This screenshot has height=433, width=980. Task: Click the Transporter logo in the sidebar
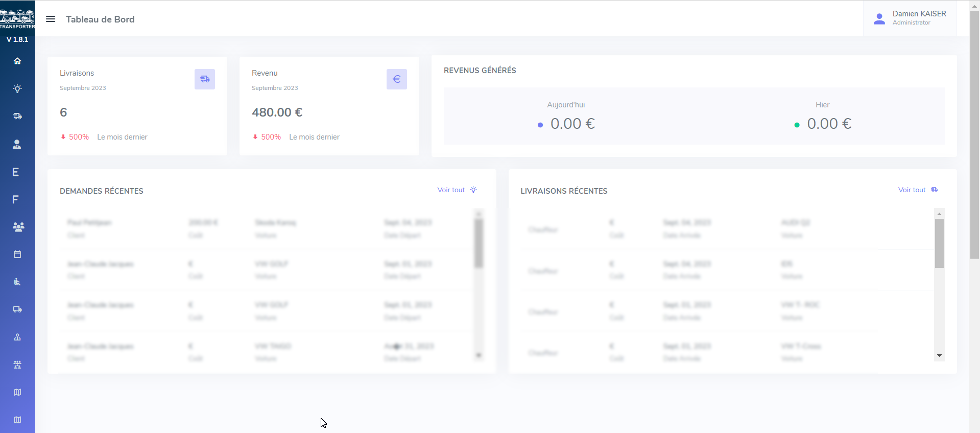17,19
